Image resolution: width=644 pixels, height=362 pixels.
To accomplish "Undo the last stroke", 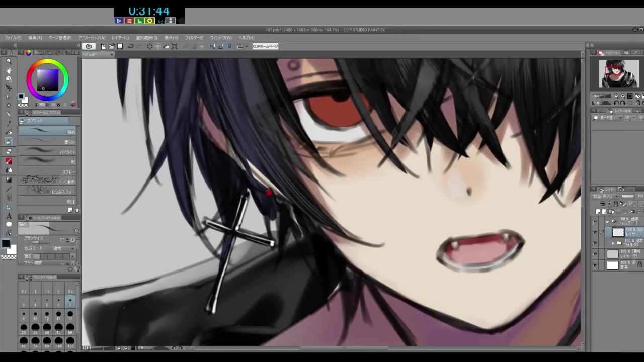I will click(x=131, y=46).
